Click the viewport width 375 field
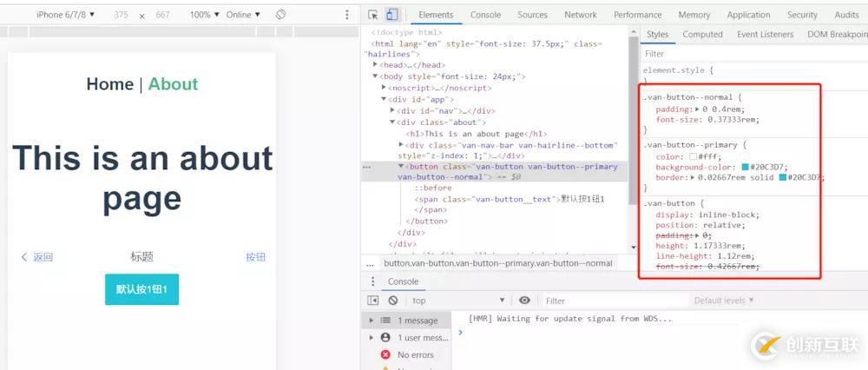 click(121, 15)
